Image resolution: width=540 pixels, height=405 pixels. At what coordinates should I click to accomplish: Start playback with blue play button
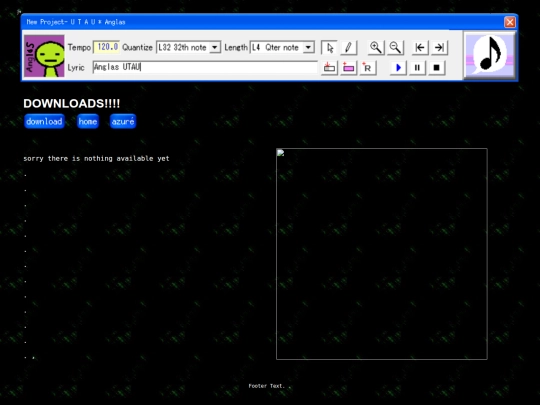398,68
